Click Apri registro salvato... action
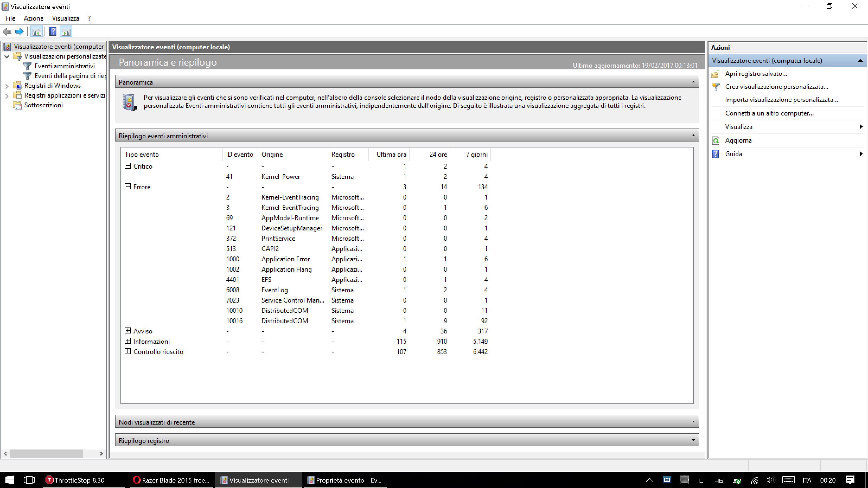Image resolution: width=868 pixels, height=488 pixels. pyautogui.click(x=756, y=74)
